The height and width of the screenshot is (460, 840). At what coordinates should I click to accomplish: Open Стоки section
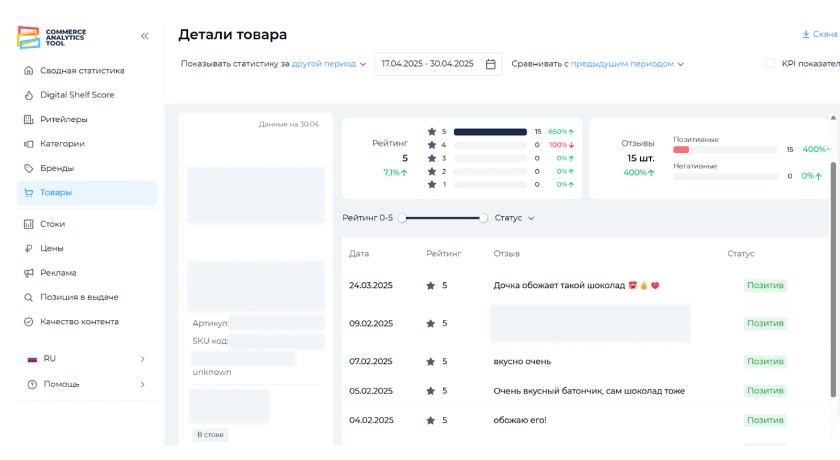pos(87,224)
